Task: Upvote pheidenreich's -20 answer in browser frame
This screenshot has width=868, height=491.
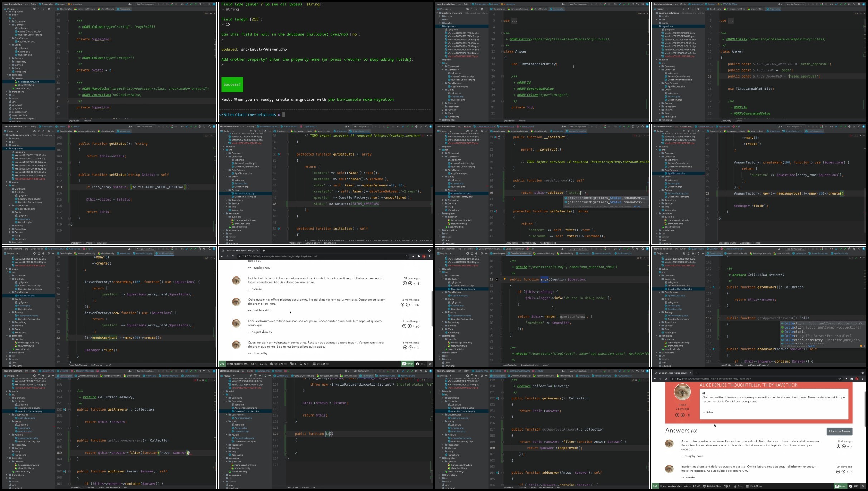Action: [403, 305]
